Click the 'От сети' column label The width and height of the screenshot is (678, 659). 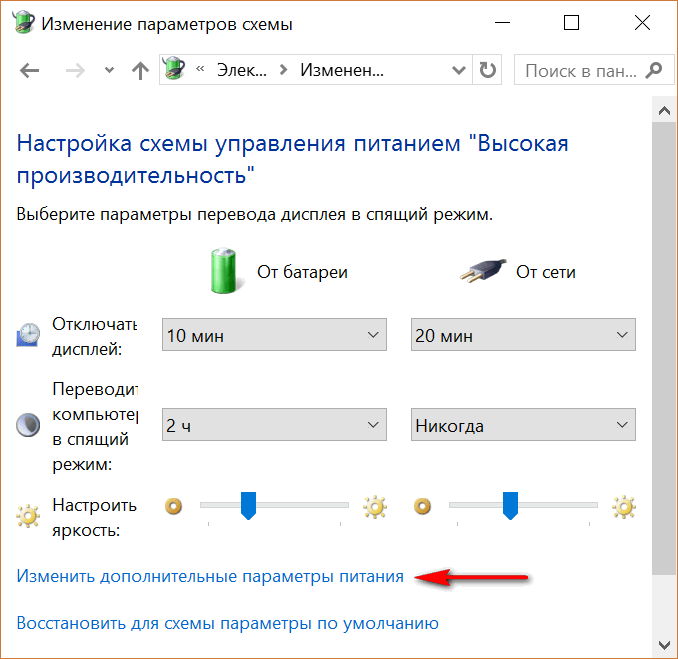tap(546, 272)
